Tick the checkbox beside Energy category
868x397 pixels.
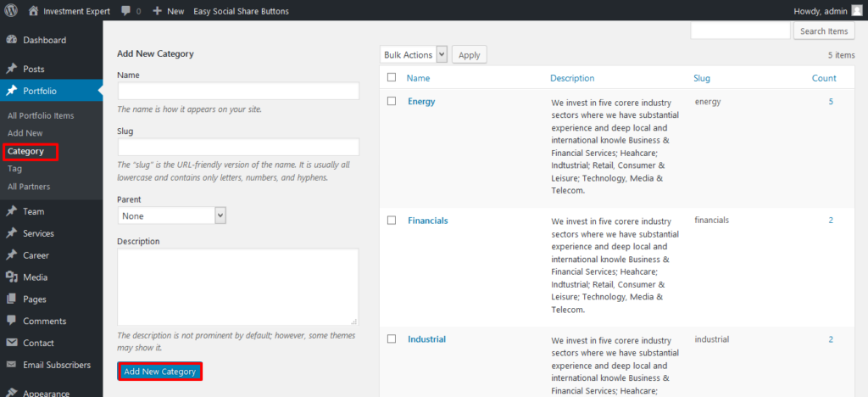click(392, 101)
